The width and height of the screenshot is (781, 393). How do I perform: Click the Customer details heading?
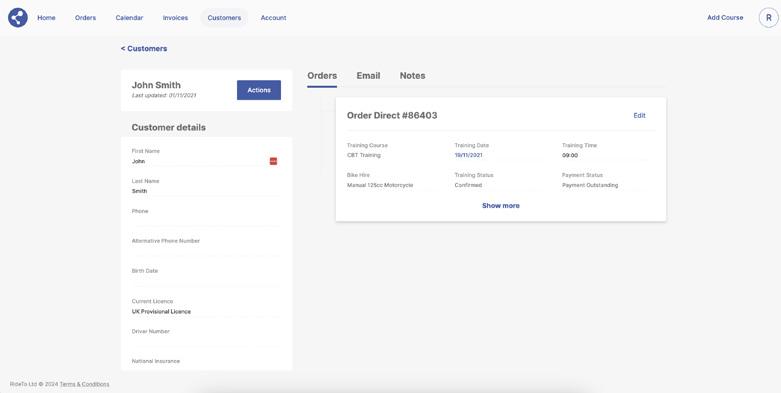(168, 128)
